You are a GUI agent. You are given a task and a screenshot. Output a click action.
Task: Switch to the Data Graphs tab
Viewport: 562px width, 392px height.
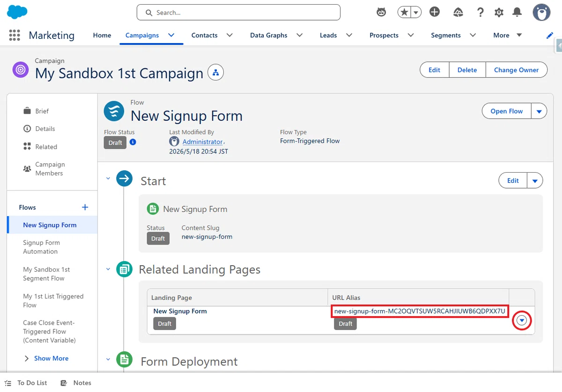click(x=268, y=35)
